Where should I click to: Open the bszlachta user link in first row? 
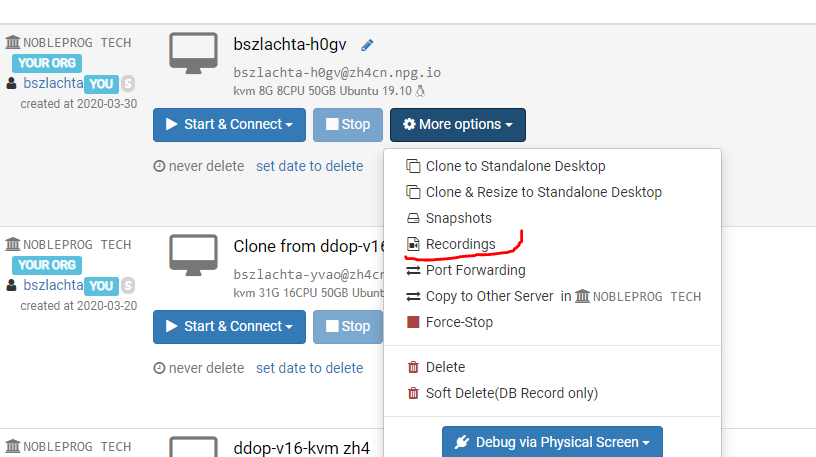click(53, 83)
